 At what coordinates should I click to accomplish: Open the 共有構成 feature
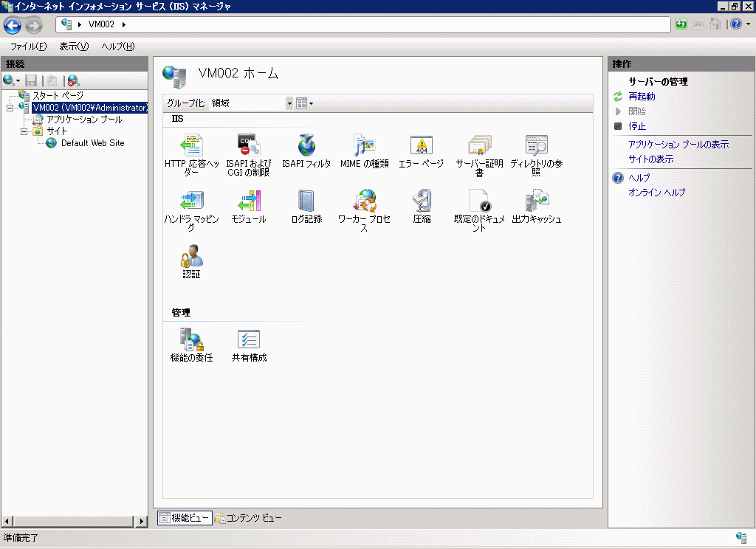pos(249,345)
